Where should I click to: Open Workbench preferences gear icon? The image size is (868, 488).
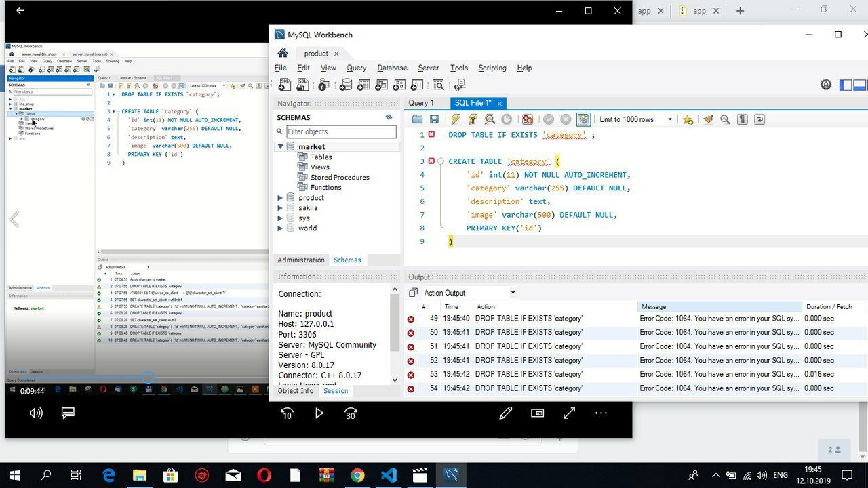click(826, 85)
